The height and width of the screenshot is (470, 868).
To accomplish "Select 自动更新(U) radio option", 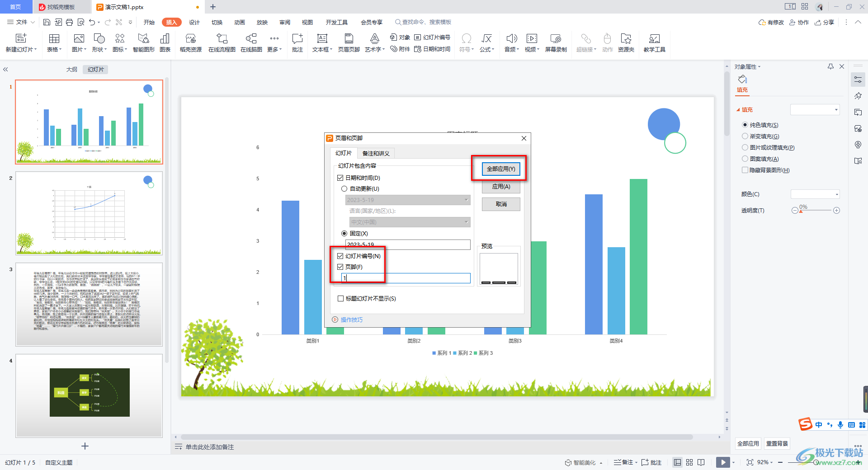I will [x=344, y=189].
